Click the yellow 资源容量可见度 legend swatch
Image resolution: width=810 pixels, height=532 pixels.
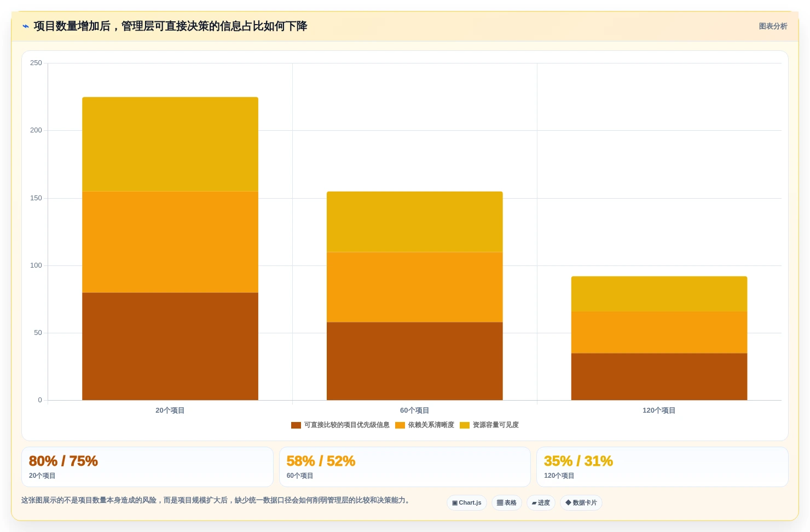coord(465,425)
